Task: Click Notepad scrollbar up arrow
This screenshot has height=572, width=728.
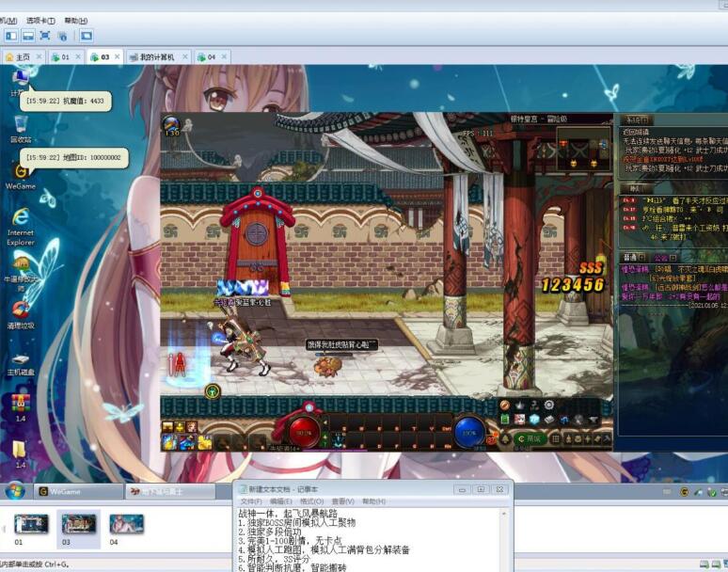Action: [x=504, y=514]
